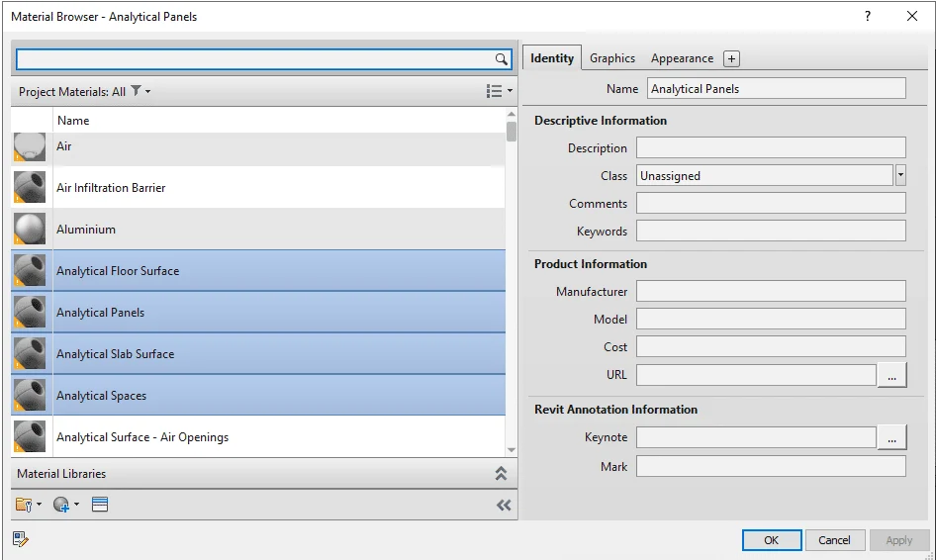The image size is (936, 560).
Task: Click the Mark input field
Action: point(771,466)
